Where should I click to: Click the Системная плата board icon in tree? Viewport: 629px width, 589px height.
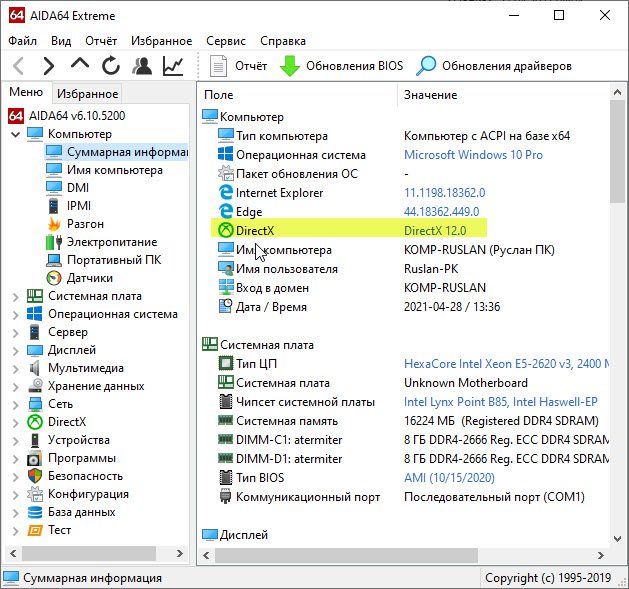[35, 297]
